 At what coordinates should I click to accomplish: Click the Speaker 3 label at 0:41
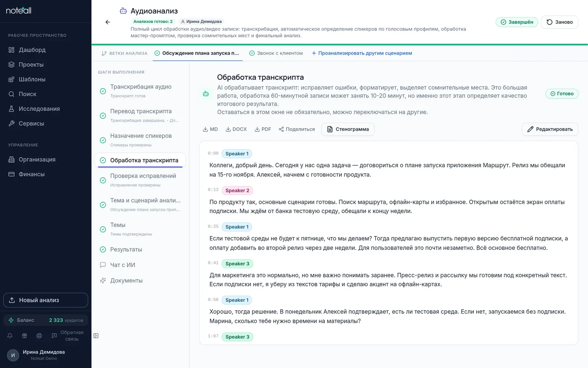coord(237,264)
